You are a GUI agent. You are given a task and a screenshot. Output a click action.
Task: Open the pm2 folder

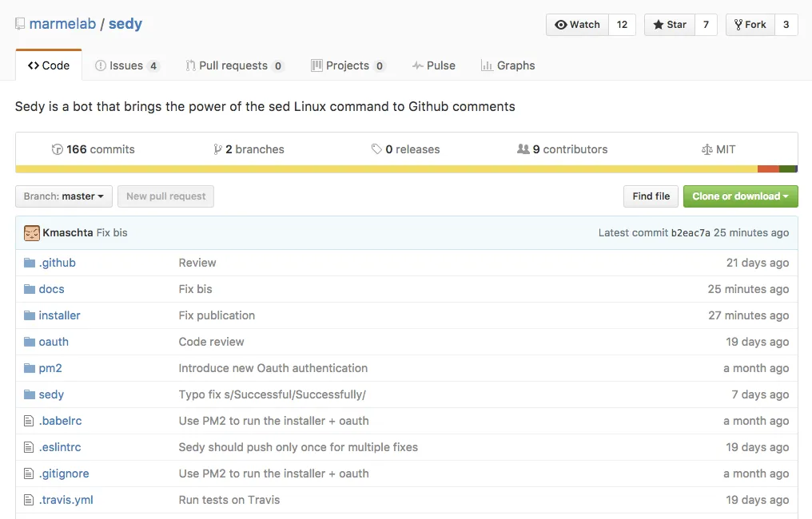(50, 368)
